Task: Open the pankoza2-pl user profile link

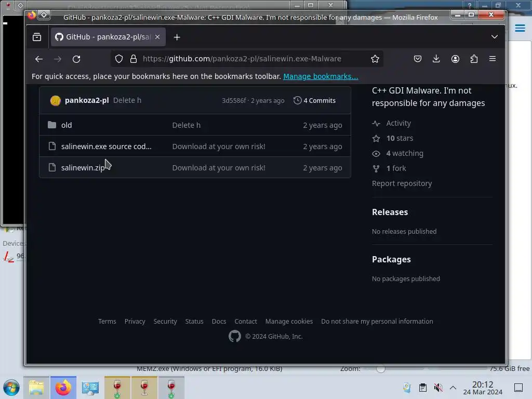Action: tap(87, 100)
